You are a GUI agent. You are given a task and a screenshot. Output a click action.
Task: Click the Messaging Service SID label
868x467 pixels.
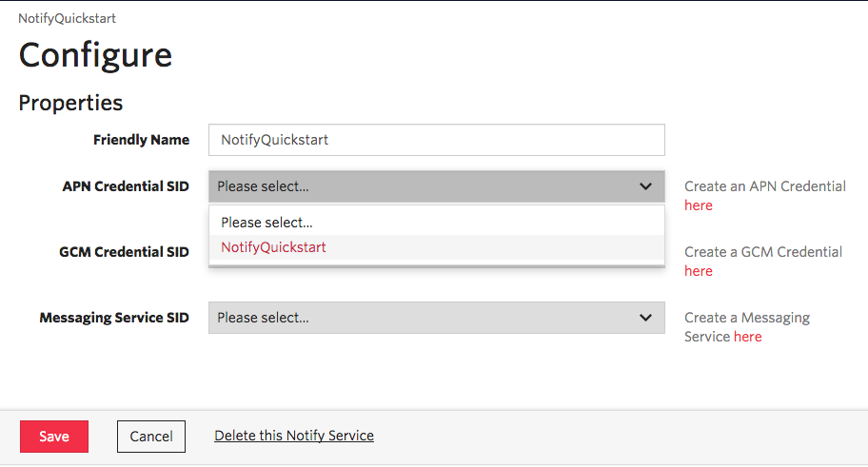pyautogui.click(x=114, y=318)
